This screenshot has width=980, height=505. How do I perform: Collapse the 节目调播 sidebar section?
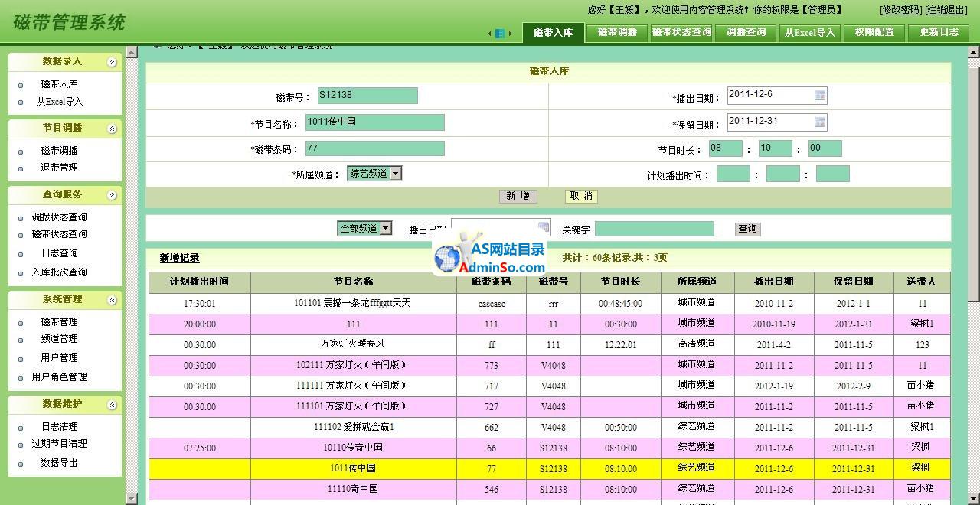coord(112,129)
